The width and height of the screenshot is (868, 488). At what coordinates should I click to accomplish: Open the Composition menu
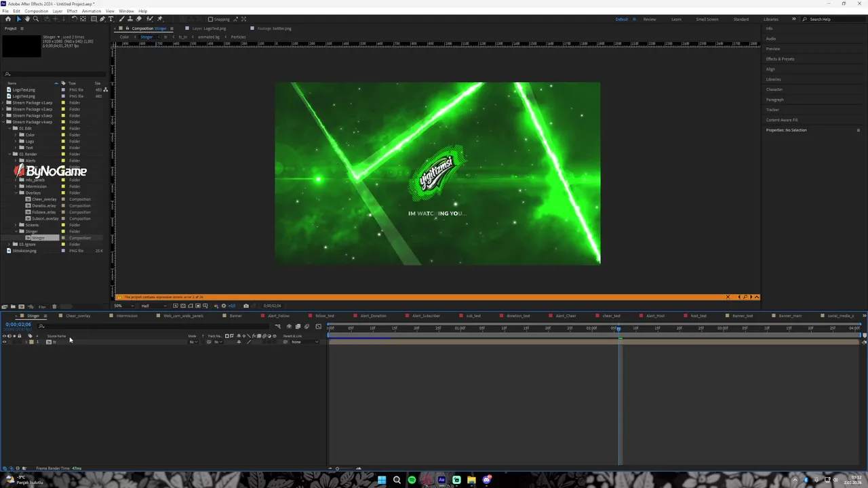(x=37, y=11)
